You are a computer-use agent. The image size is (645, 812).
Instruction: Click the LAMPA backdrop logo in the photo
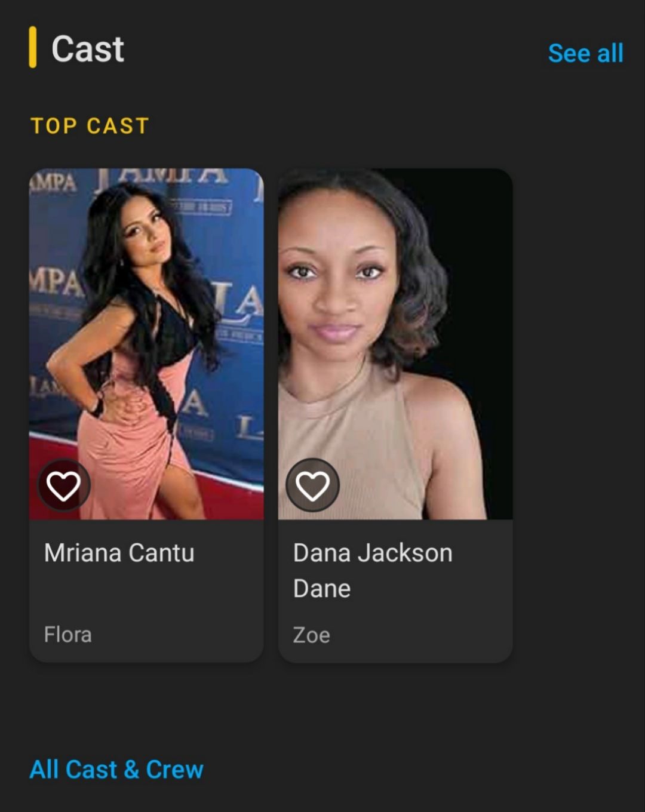[x=161, y=176]
